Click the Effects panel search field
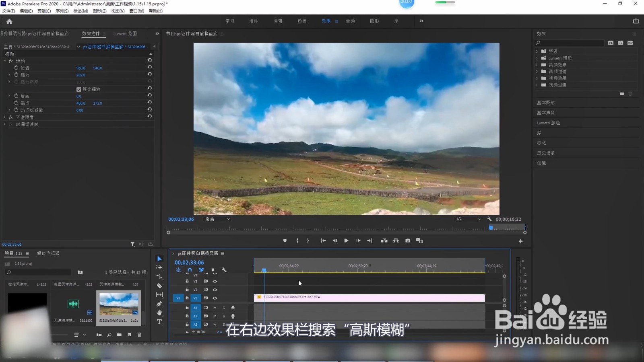The height and width of the screenshot is (362, 644). pos(569,43)
